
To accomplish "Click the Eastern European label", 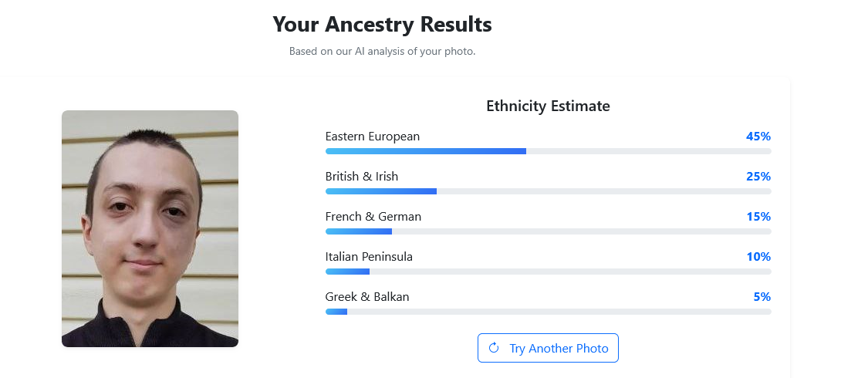I will click(373, 137).
